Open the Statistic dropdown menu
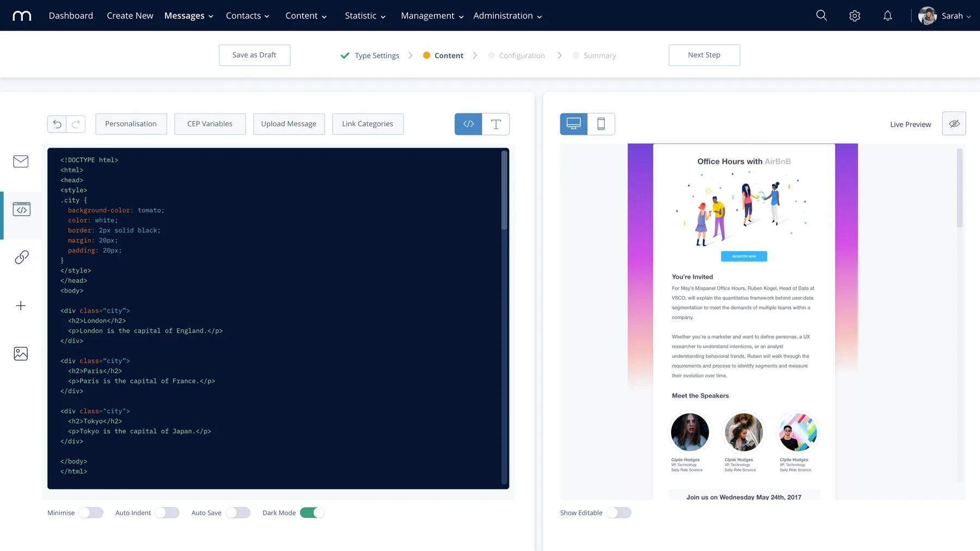Screen dimensions: 980x551 pyautogui.click(x=365, y=16)
